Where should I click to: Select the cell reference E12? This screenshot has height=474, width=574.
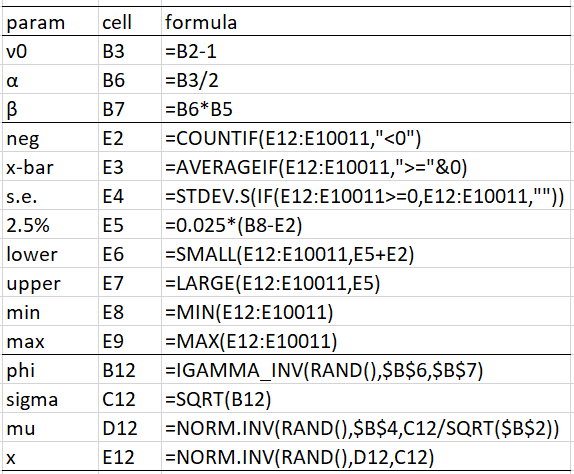130,456
